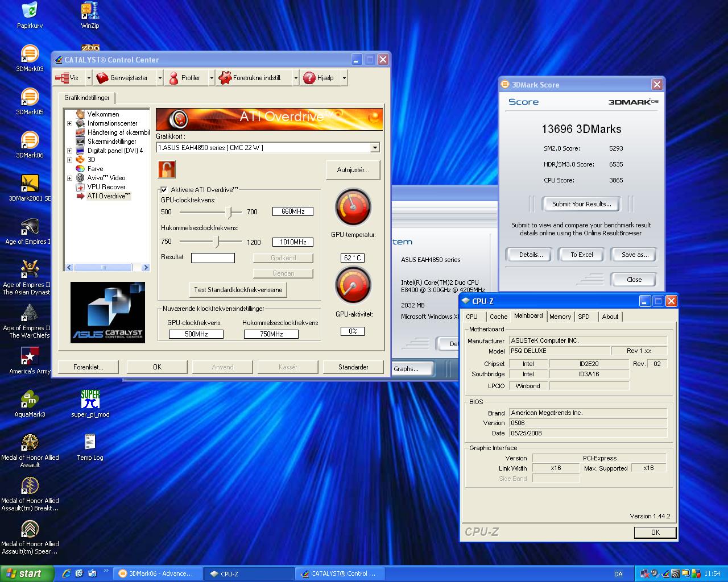Open the Age of Empires III desktop icon

click(28, 231)
